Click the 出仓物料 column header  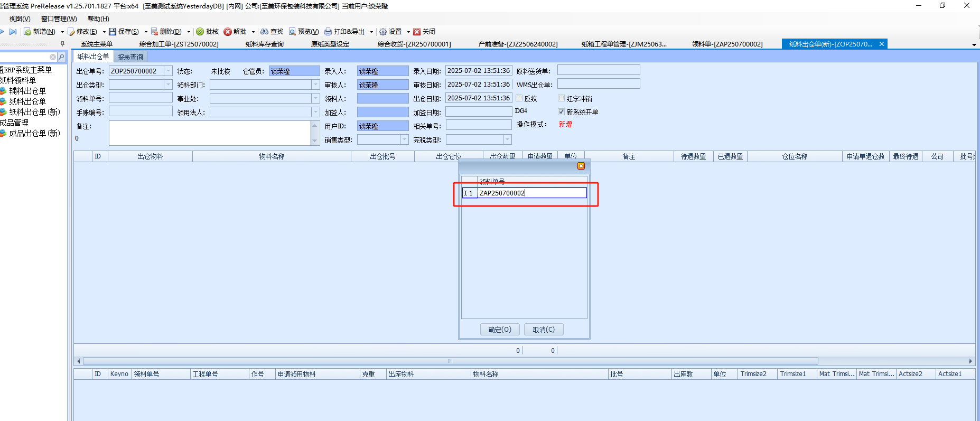tap(150, 156)
